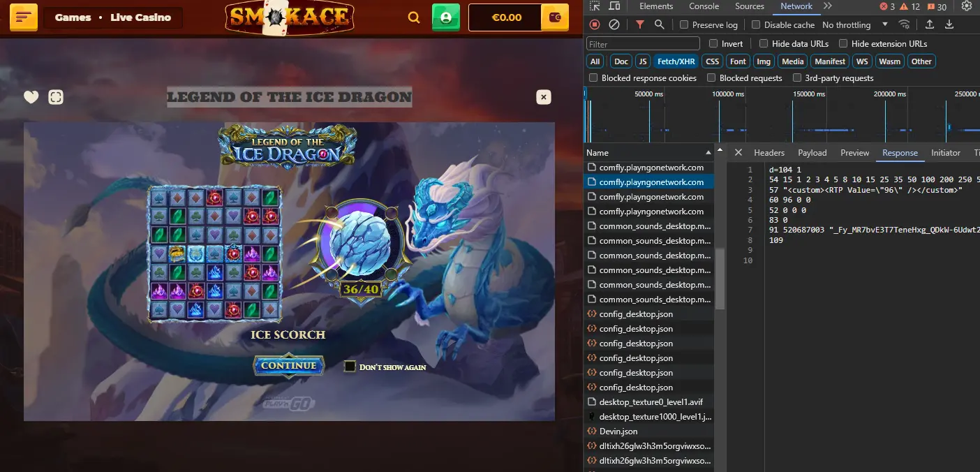980x472 pixels.
Task: Switch to the Sources tab
Action: tap(750, 6)
